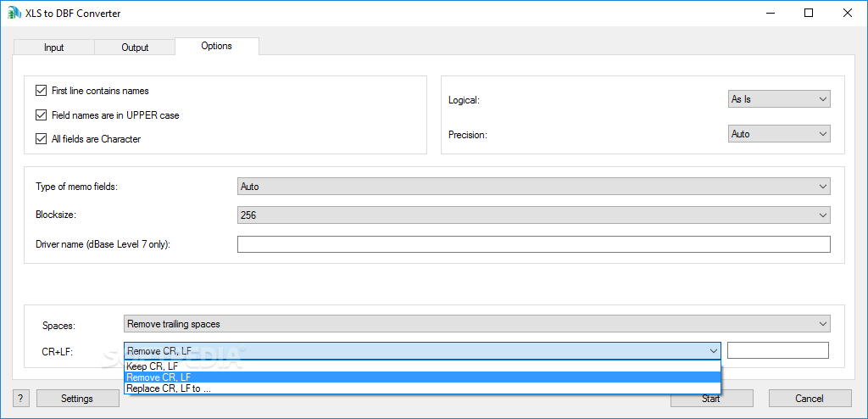Open the Type of memo fields dropdown

click(x=534, y=187)
